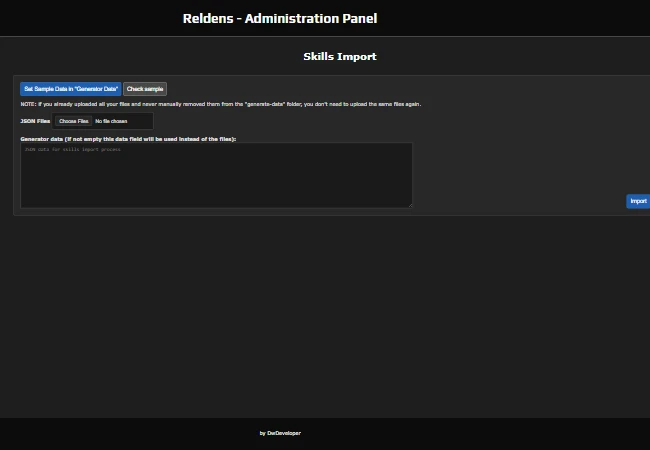This screenshot has width=650, height=450.
Task: Grab the textarea resize handle corner
Action: 410,205
